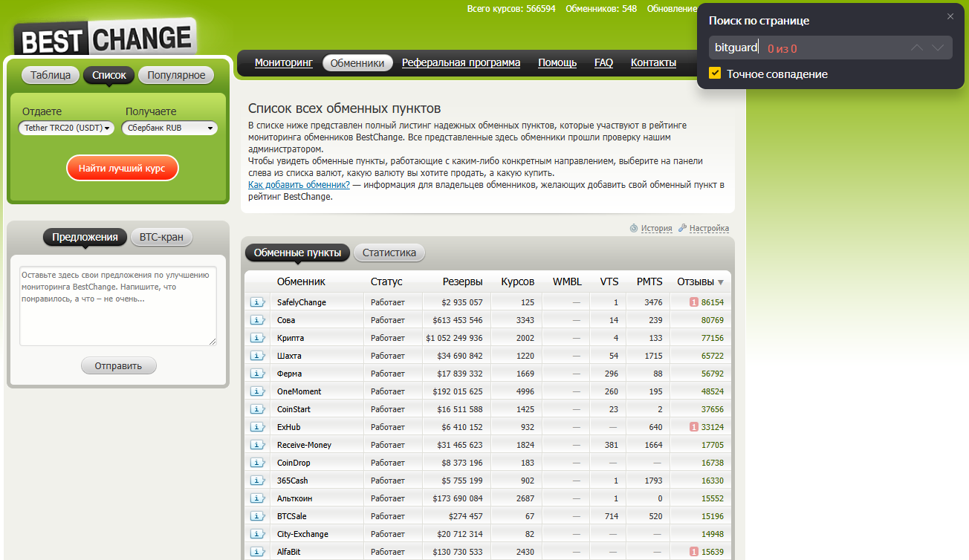Screen dimensions: 969x560
Task: Open info icon for OneMoment row
Action: [x=257, y=391]
